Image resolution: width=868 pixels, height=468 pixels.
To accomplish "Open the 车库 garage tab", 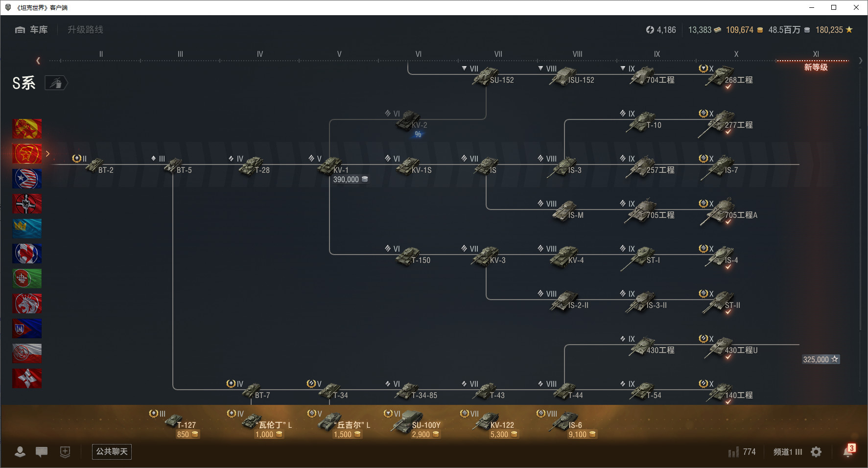I will click(x=31, y=30).
